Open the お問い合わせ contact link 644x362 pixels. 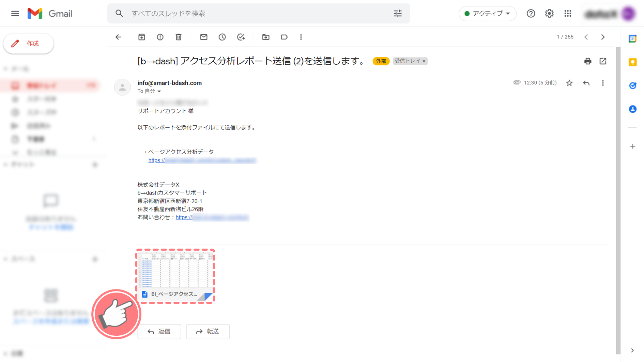[212, 217]
